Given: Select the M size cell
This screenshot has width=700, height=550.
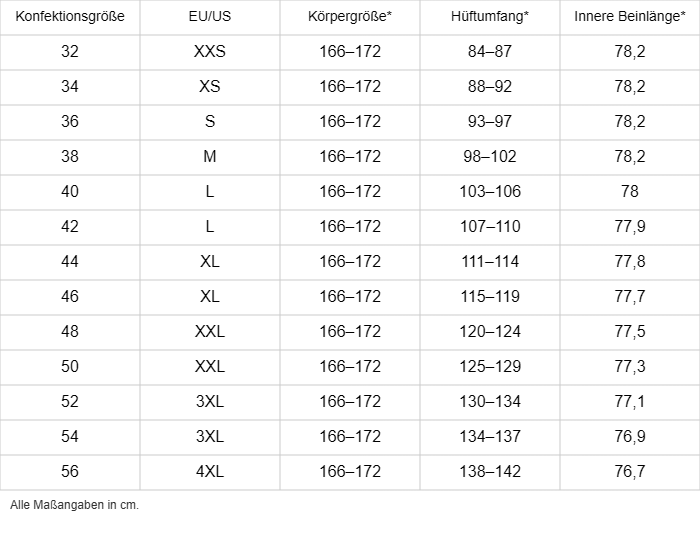Looking at the screenshot, I should click(x=210, y=157).
